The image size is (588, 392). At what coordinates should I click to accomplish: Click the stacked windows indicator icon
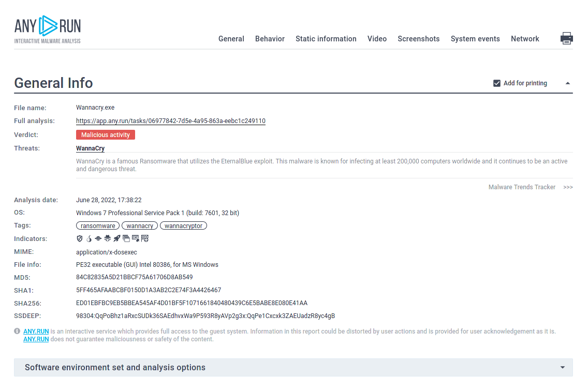[x=126, y=238]
